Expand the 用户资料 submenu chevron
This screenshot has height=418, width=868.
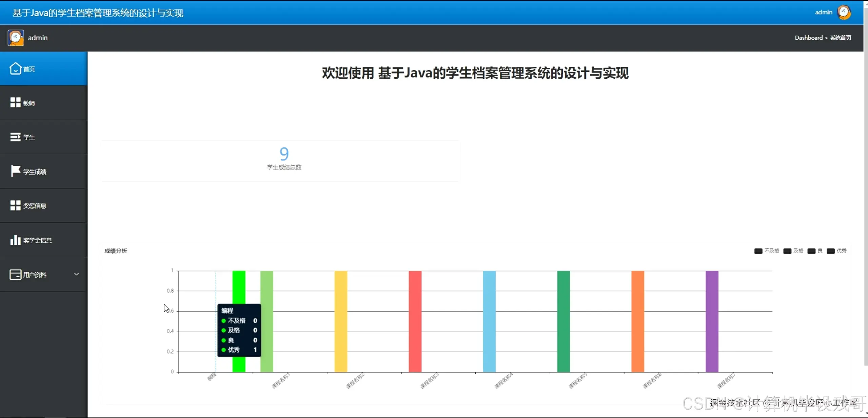click(x=77, y=275)
